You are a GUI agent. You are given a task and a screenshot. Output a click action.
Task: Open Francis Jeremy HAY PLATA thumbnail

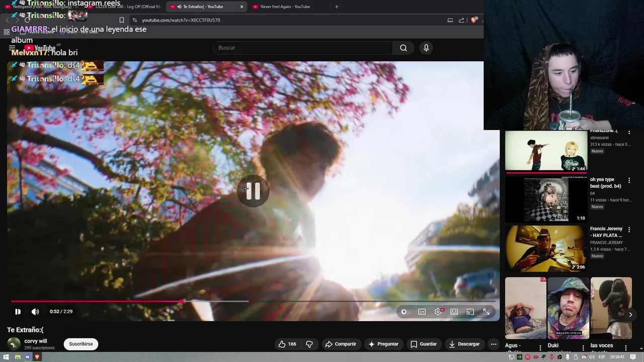546,248
